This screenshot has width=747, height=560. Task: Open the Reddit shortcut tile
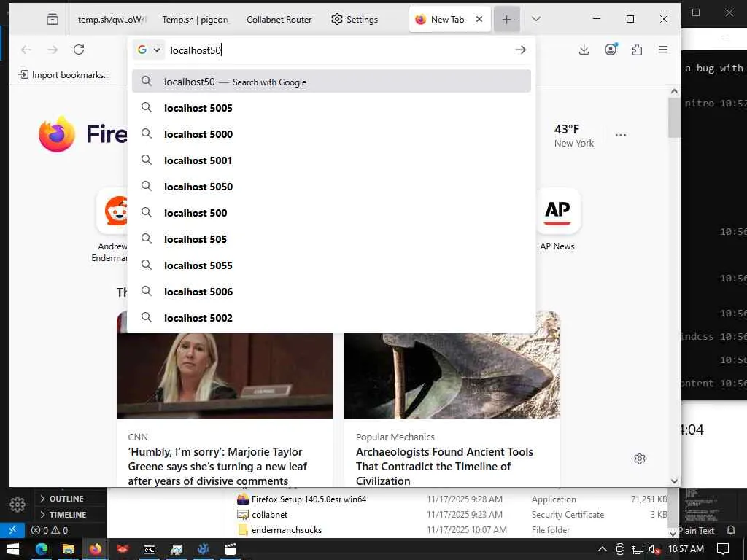coord(113,211)
